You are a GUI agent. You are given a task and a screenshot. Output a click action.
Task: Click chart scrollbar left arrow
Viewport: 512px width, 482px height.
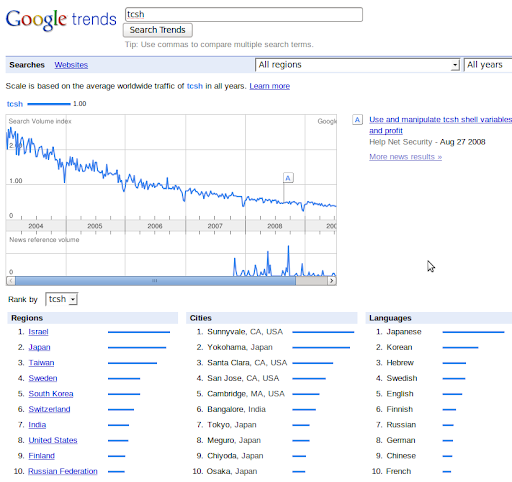(11, 281)
